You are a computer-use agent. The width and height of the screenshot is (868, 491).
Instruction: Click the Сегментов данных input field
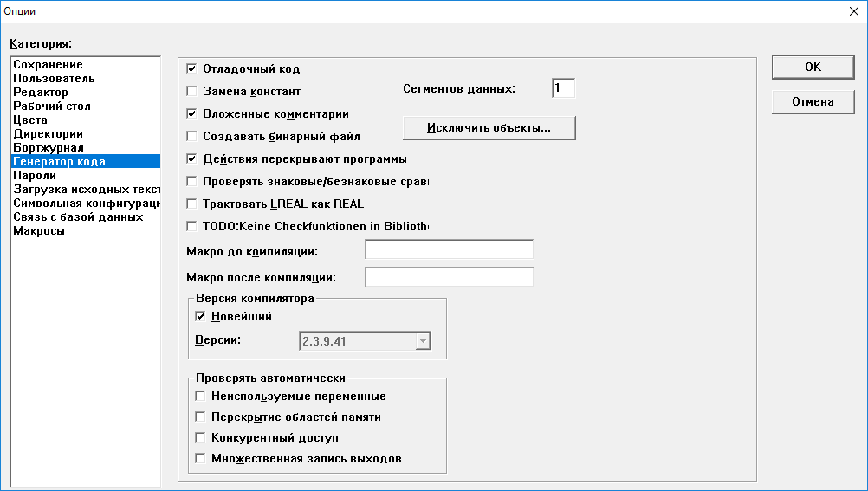(x=563, y=88)
